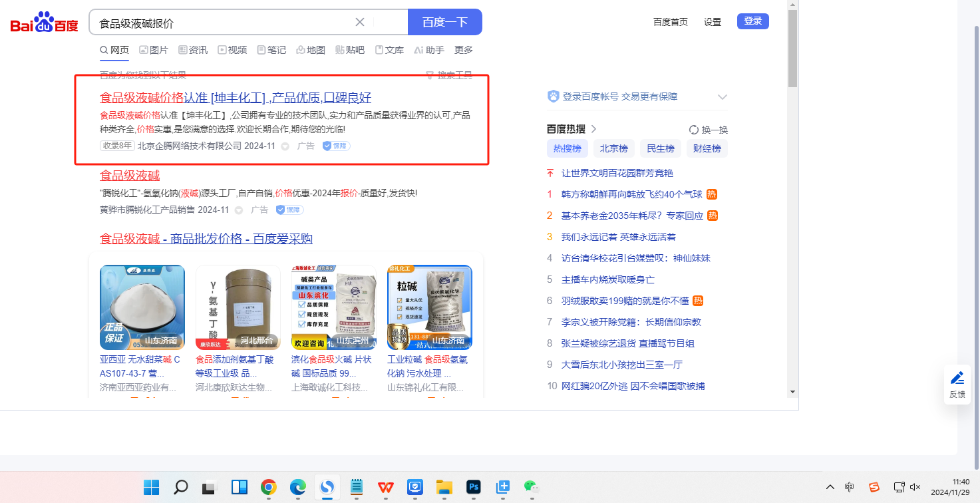980x503 pixels.
Task: Open the 粒碱 product thumbnail
Action: click(430, 307)
